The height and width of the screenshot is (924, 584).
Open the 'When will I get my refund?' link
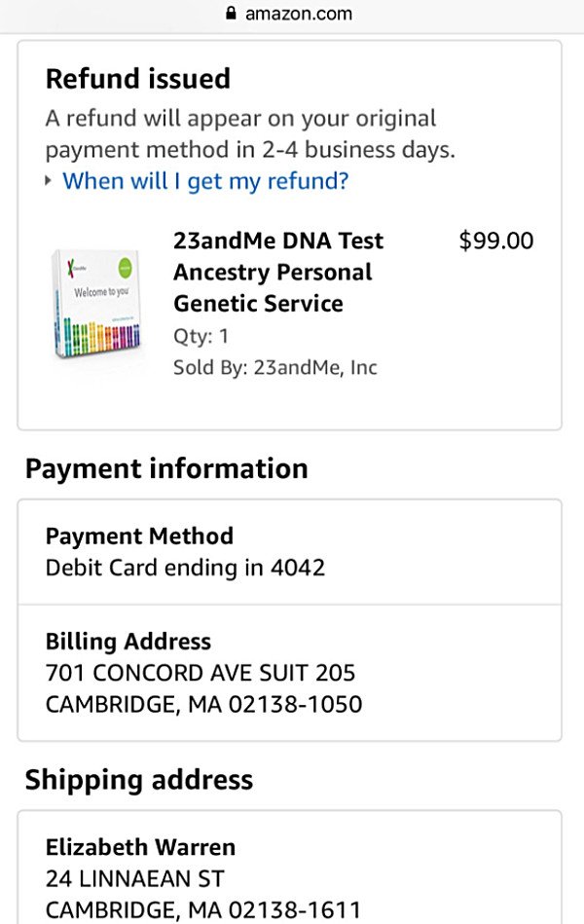(205, 181)
